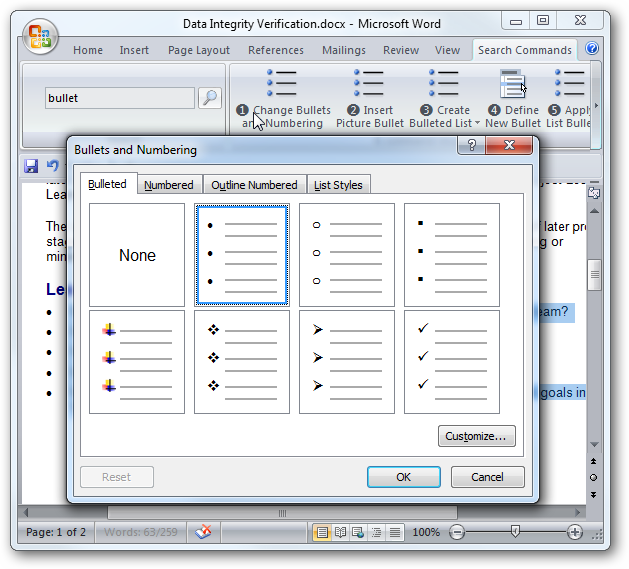Run Insert Picture Bullet command
The width and height of the screenshot is (629, 569).
tap(369, 99)
